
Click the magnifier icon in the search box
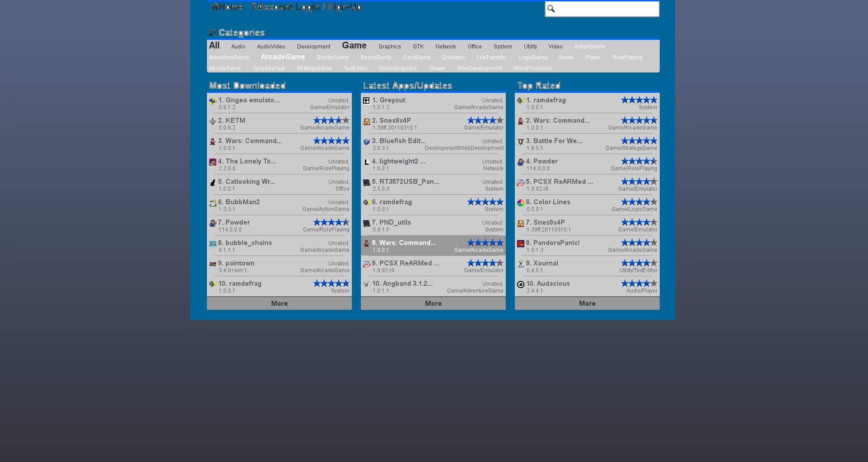[551, 9]
